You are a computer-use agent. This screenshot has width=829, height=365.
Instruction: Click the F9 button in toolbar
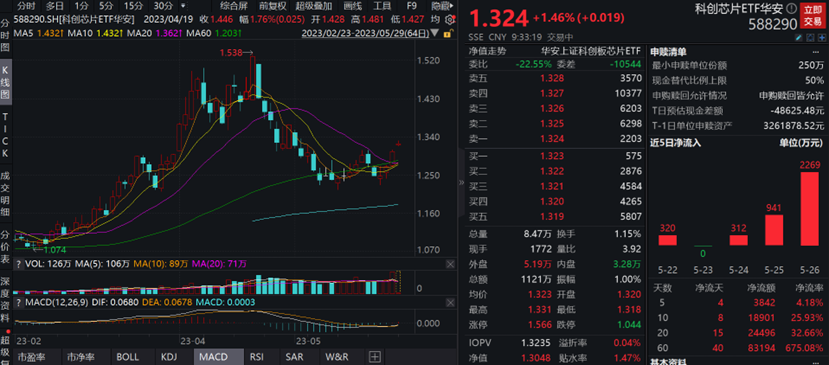coord(412,6)
